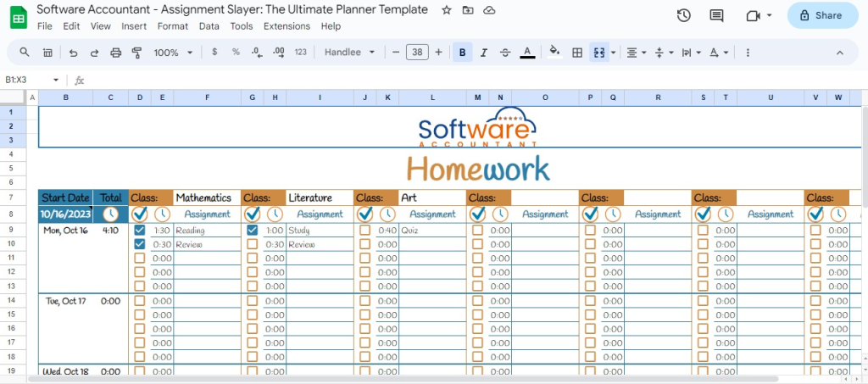Check the Art Quiz checkbox
Image resolution: width=868 pixels, height=384 pixels.
pos(364,231)
